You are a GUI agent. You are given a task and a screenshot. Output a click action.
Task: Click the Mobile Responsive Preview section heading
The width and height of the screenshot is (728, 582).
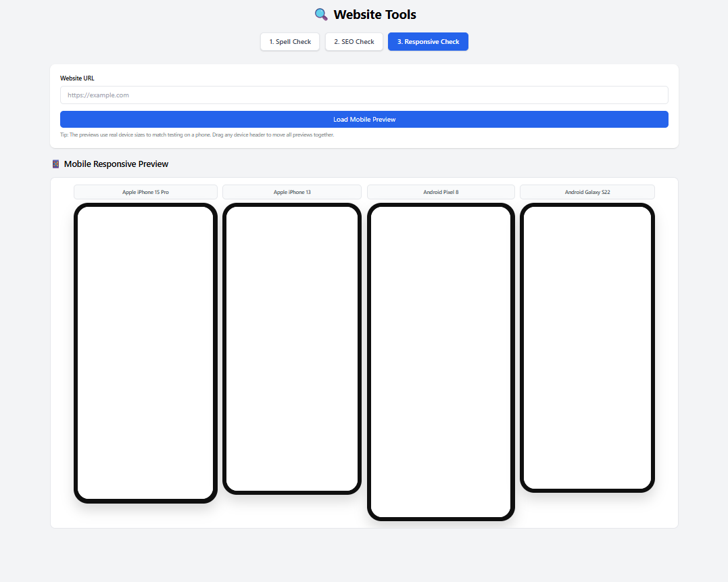(x=116, y=164)
